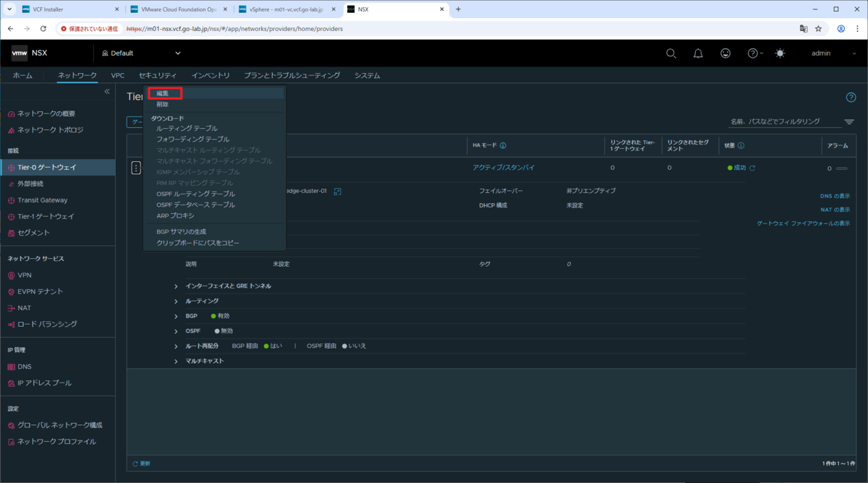Image resolution: width=868 pixels, height=483 pixels.
Task: Click the filter lines icon beside search
Action: pos(849,121)
